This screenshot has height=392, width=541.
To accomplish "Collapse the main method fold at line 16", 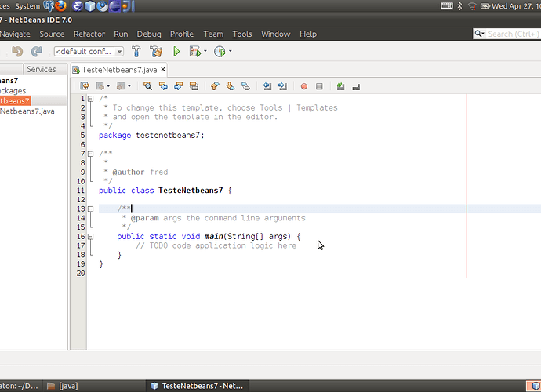I will [90, 237].
